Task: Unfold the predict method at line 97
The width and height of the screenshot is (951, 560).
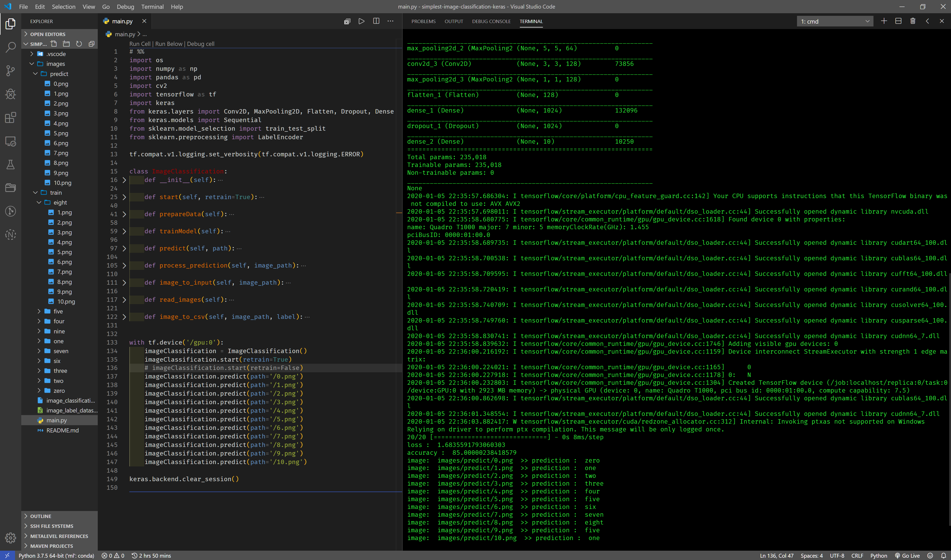Action: 124,248
